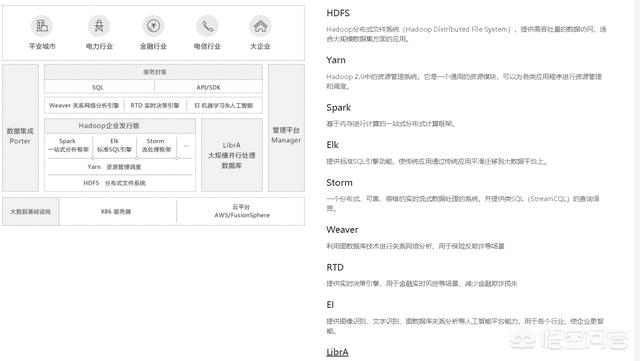
Task: Select the 大企业 label text
Action: click(260, 46)
